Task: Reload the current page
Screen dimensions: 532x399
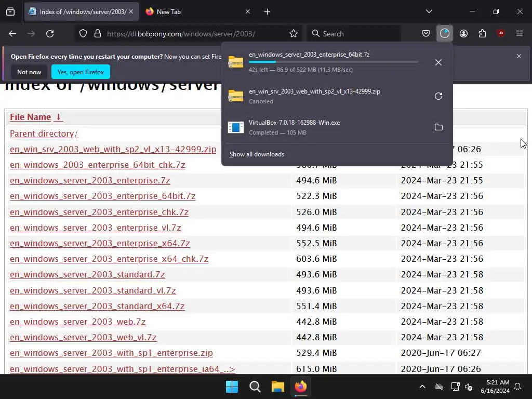Action: click(x=50, y=34)
